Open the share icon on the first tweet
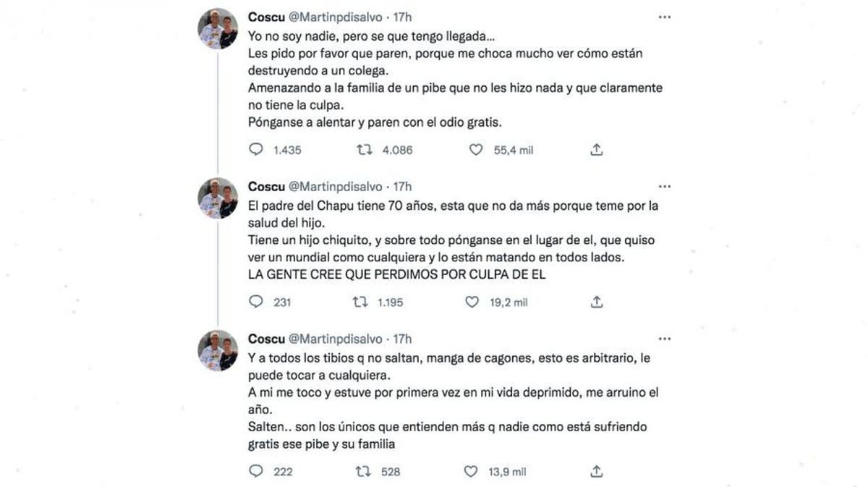 (596, 150)
